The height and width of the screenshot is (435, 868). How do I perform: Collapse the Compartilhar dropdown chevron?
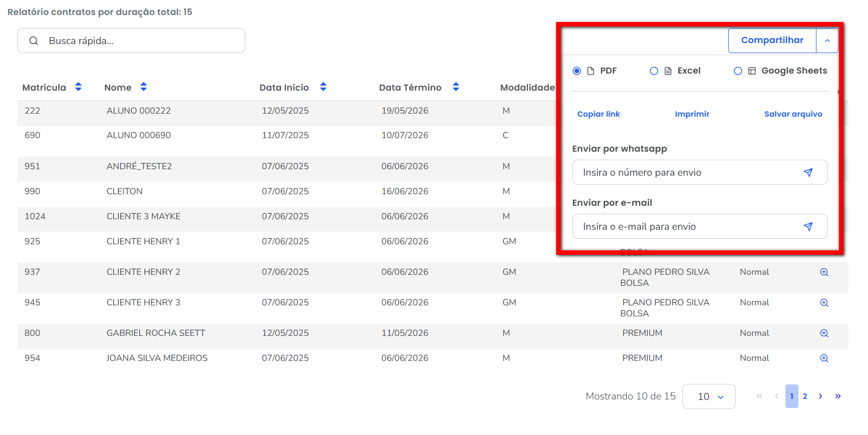click(x=827, y=41)
